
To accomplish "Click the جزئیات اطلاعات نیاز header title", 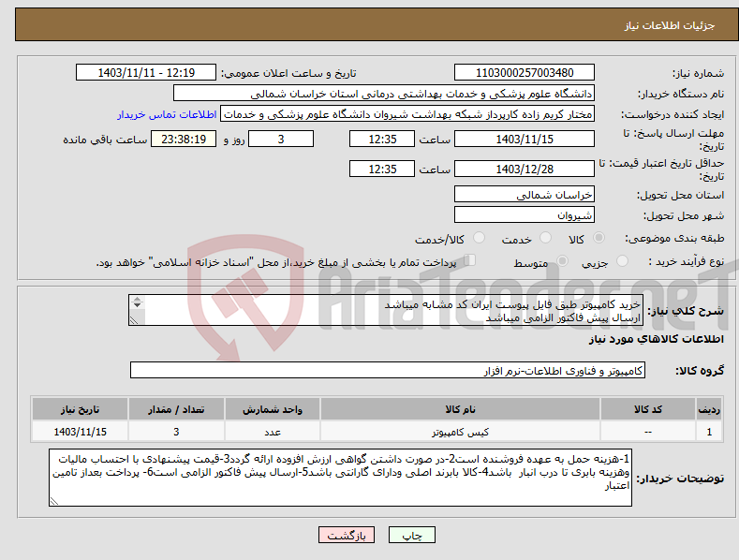I will 670,25.
